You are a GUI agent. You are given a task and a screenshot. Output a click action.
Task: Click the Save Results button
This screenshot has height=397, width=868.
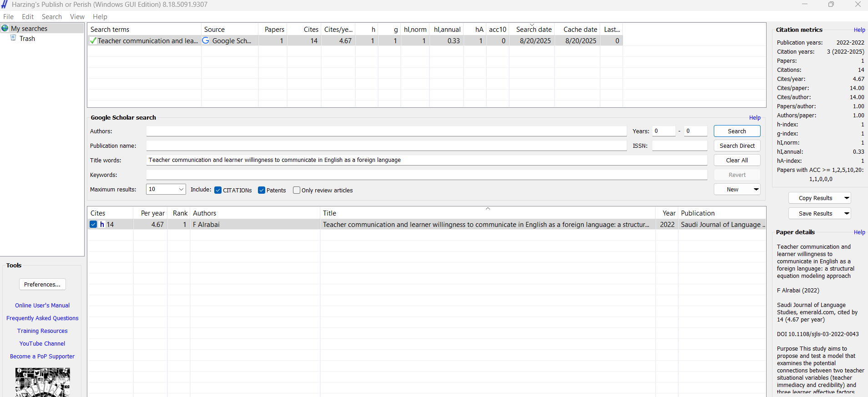(815, 213)
